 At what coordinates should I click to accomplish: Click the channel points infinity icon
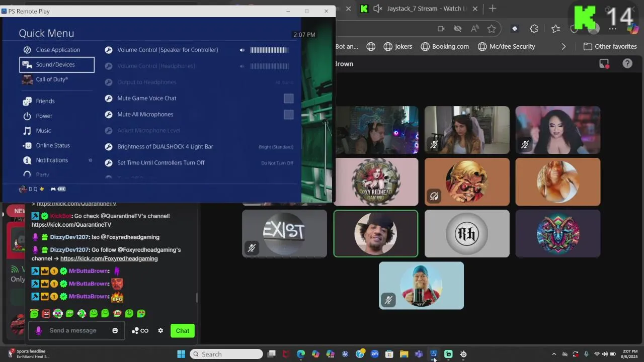(x=144, y=330)
